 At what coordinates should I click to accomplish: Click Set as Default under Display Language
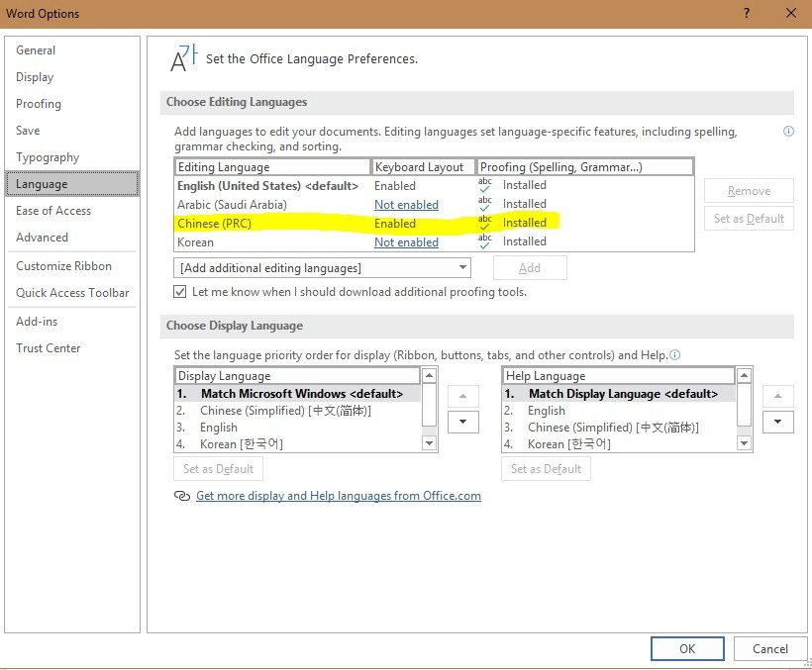(x=218, y=469)
